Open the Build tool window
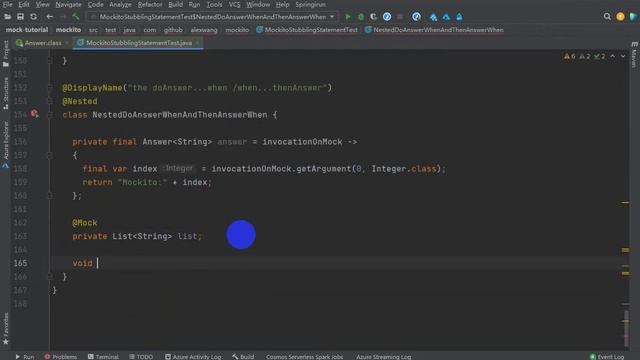640x360 pixels. click(243, 357)
